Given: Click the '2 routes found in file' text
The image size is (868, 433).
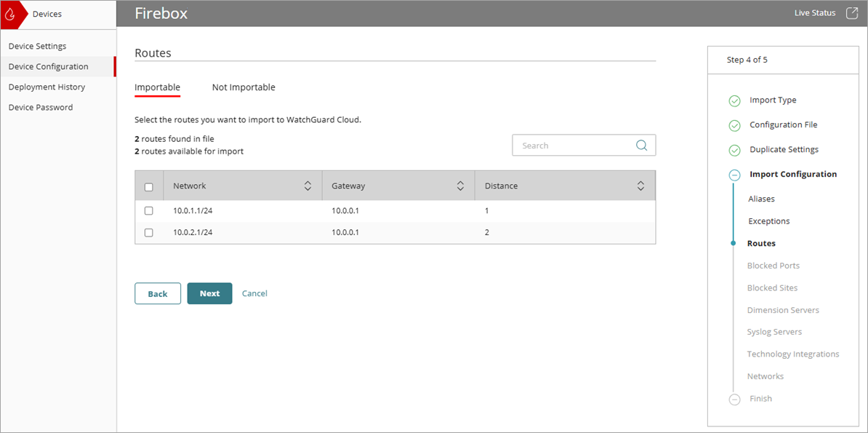Looking at the screenshot, I should (x=174, y=139).
